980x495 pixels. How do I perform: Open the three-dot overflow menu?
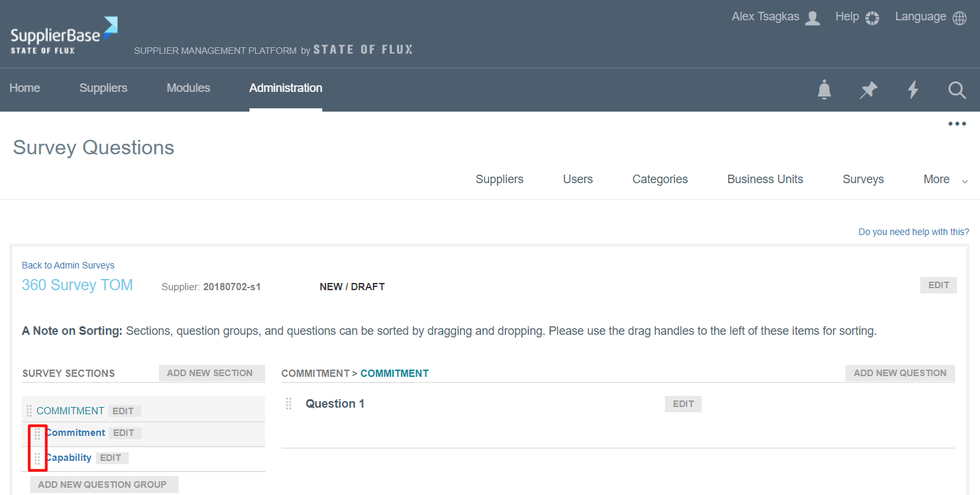pyautogui.click(x=956, y=123)
